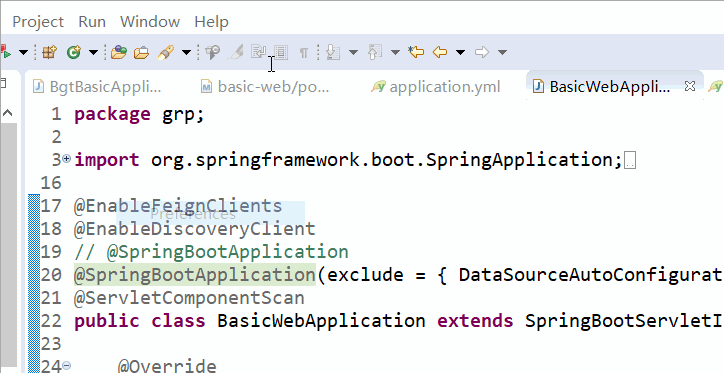
Task: Open the Back history dropdown arrow
Action: pos(460,52)
